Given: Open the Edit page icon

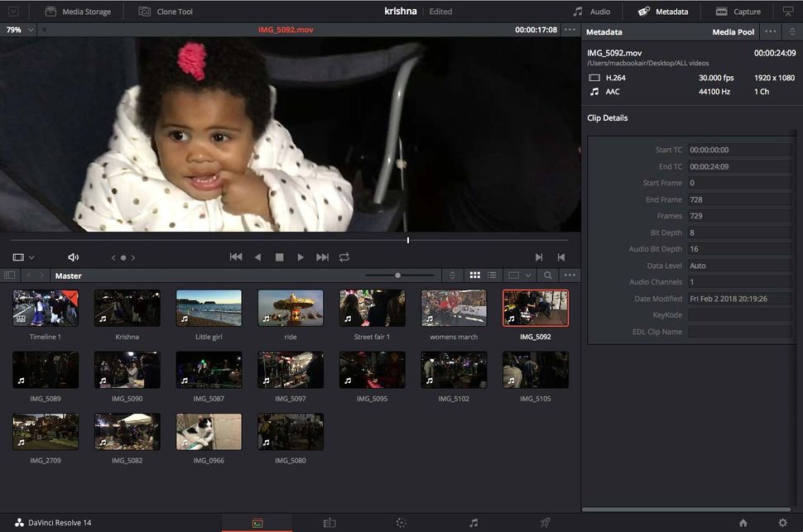Looking at the screenshot, I should click(x=329, y=522).
